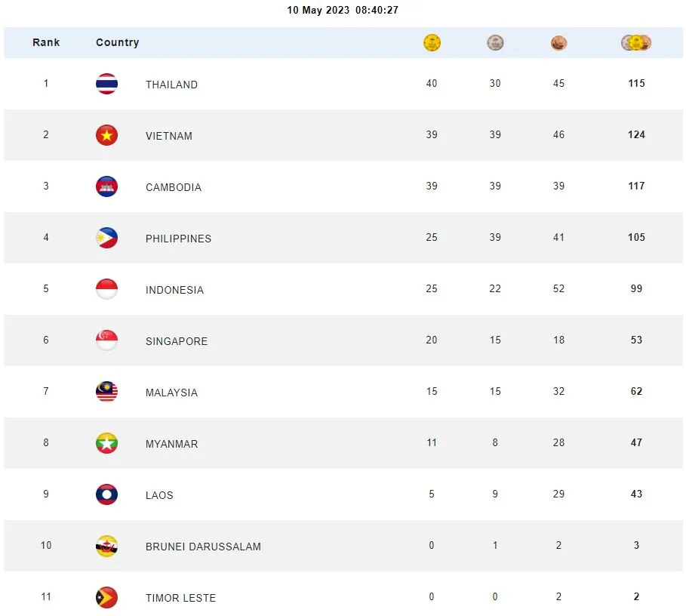Click the Myanmar flag icon
This screenshot has height=616, width=686.
tap(106, 443)
